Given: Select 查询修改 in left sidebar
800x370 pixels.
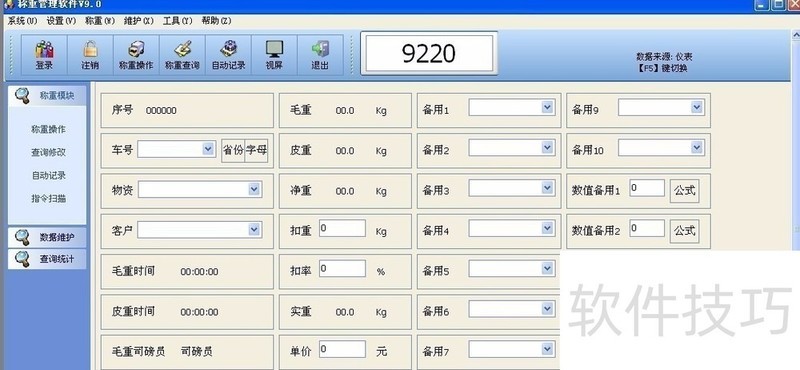Looking at the screenshot, I should [x=48, y=152].
